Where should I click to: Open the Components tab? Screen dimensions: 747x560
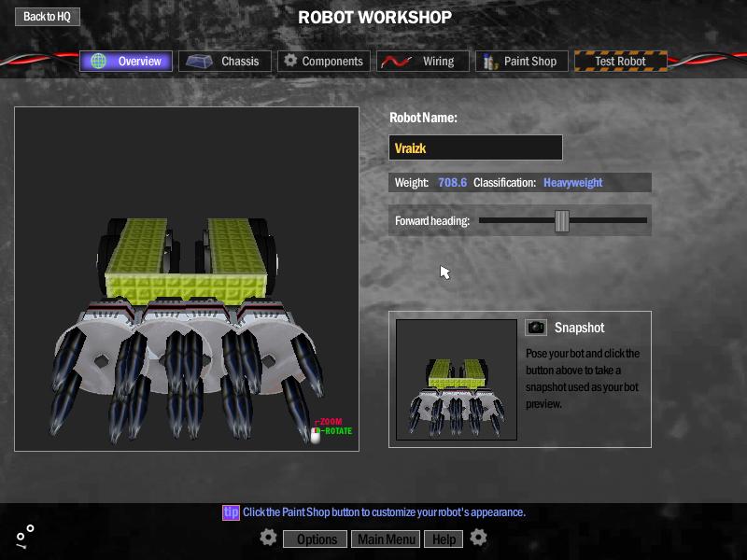[324, 61]
